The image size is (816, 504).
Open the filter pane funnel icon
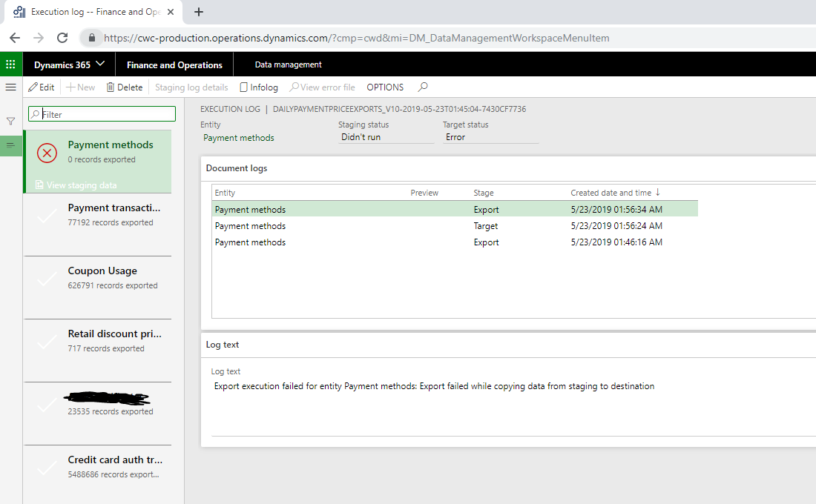(10, 121)
